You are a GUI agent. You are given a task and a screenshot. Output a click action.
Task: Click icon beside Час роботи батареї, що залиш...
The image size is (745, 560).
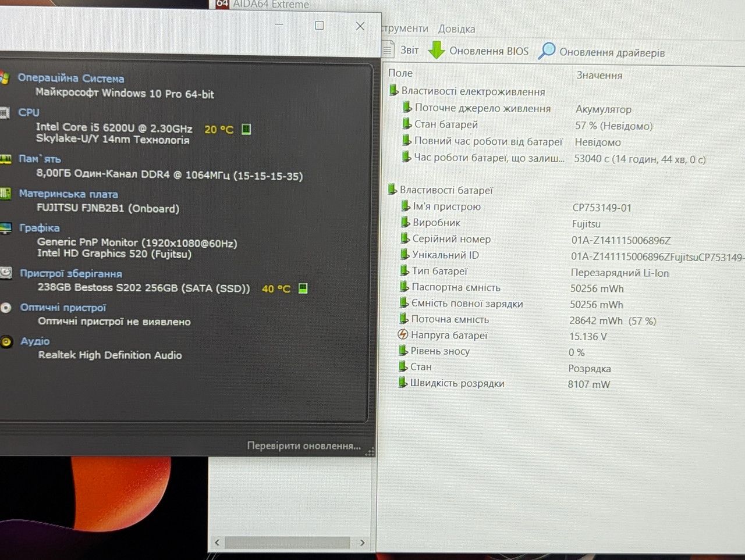406,157
